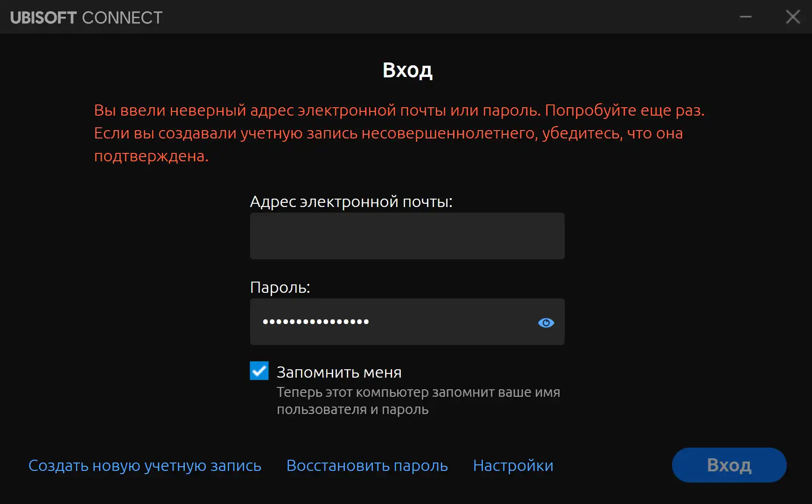Click the Вход heading text
Screen dimensions: 812x504
(407, 70)
